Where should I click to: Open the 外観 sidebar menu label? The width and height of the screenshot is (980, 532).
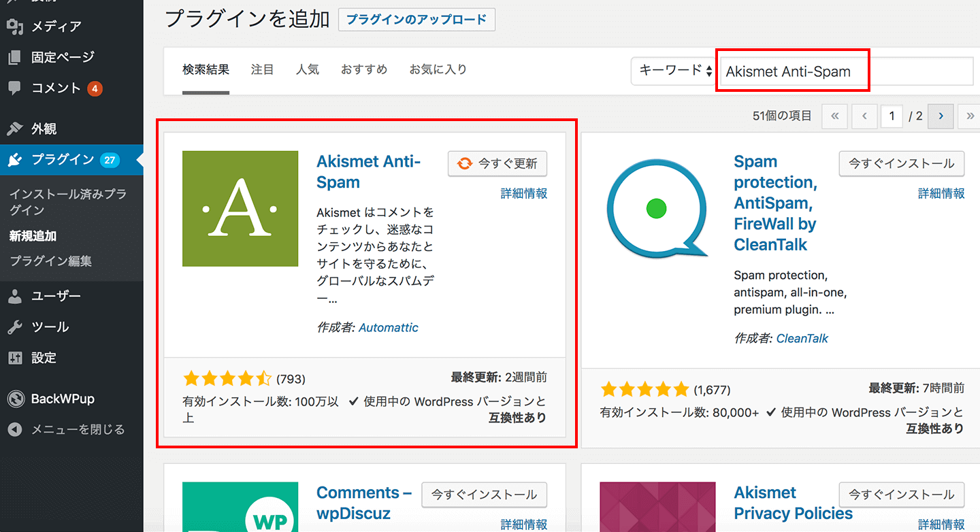point(44,129)
